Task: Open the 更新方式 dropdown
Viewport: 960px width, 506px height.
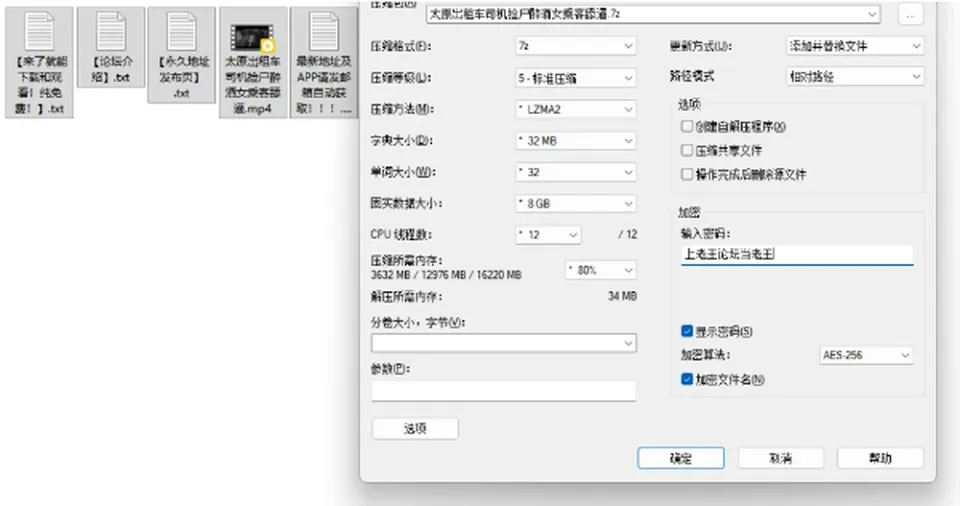Action: (x=855, y=46)
